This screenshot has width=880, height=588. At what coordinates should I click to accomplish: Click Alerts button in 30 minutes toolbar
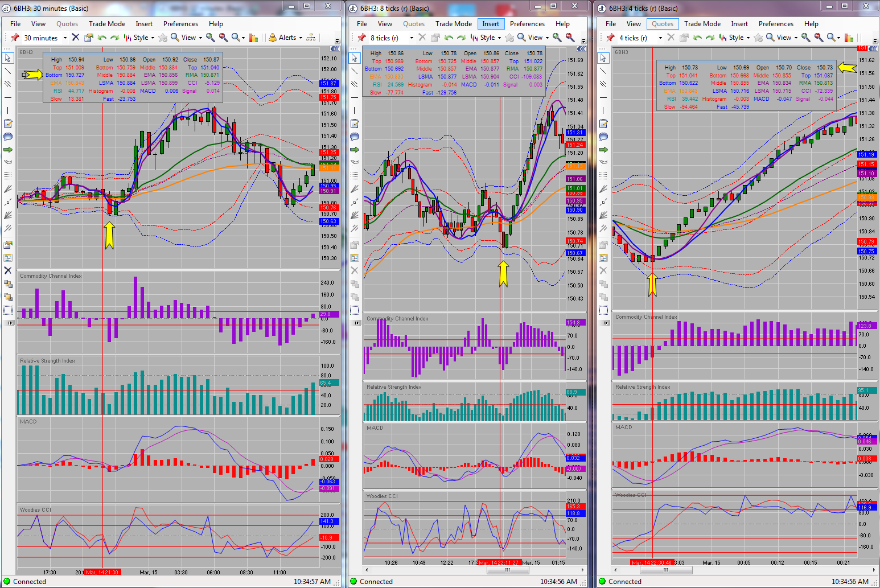click(282, 38)
